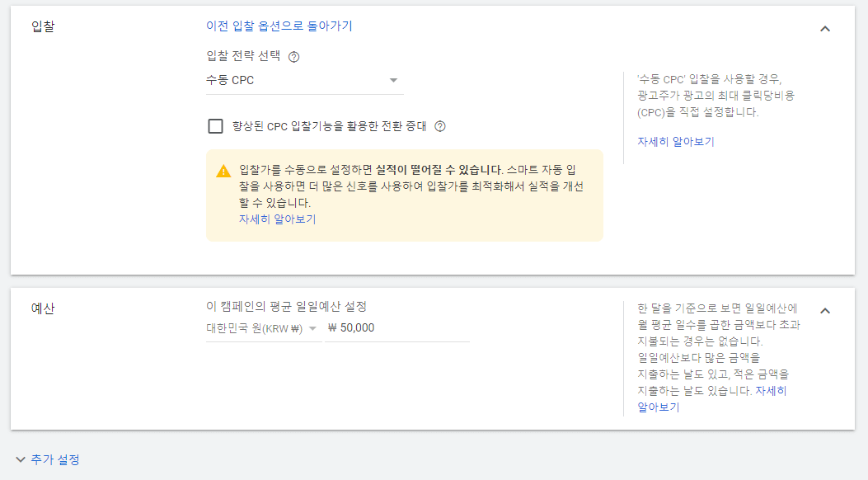The height and width of the screenshot is (480, 868).
Task: Check the enhanced CPC conversion option
Action: click(216, 126)
